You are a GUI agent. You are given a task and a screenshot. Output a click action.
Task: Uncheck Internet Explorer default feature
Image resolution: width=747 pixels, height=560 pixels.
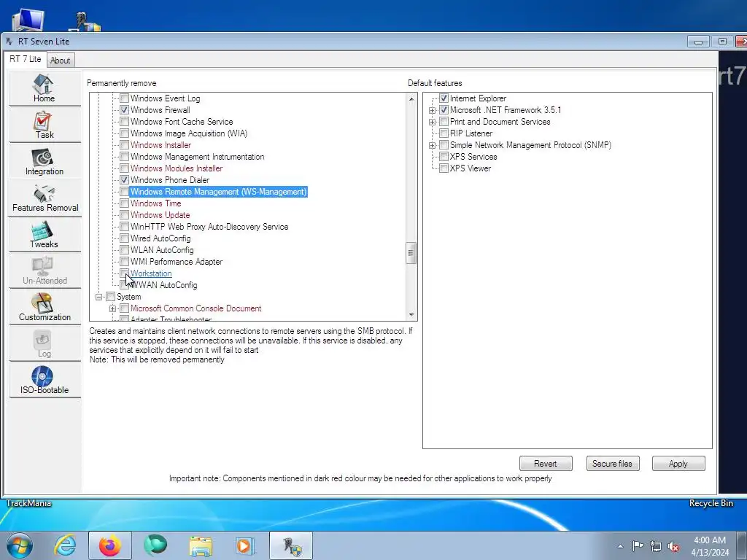[x=444, y=98]
